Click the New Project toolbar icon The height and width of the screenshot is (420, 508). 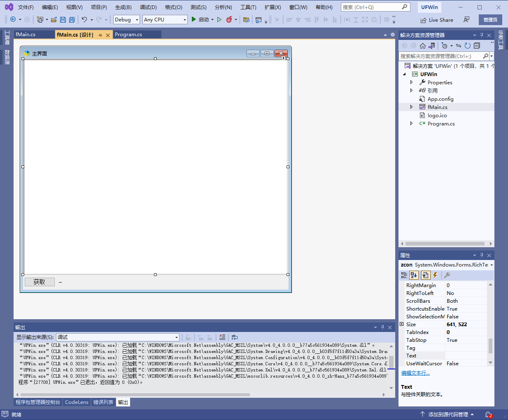pyautogui.click(x=40, y=19)
